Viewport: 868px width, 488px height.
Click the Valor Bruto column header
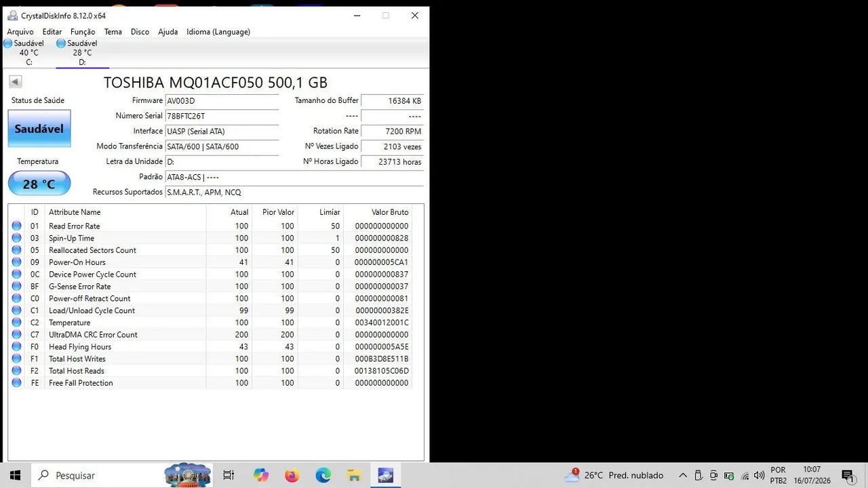coord(378,212)
